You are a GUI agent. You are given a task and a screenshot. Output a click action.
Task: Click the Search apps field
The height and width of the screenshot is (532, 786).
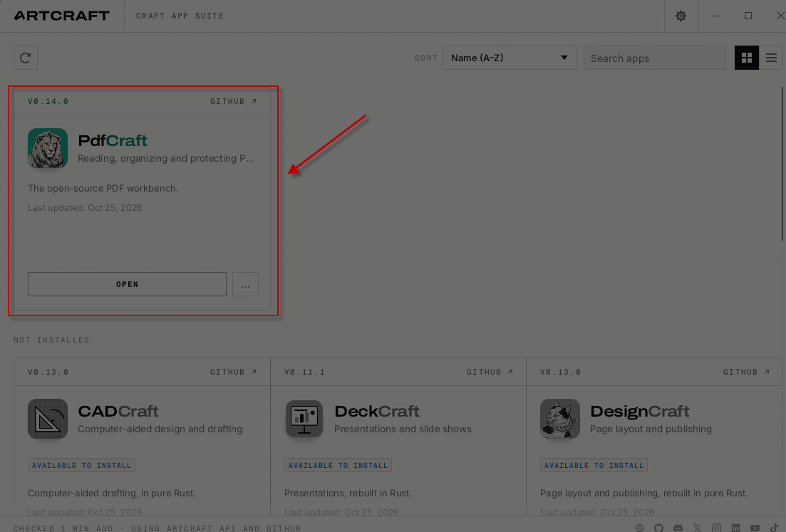654,58
